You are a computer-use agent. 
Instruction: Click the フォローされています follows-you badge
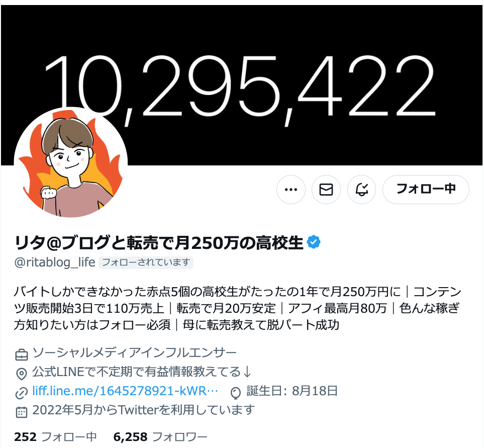[146, 262]
